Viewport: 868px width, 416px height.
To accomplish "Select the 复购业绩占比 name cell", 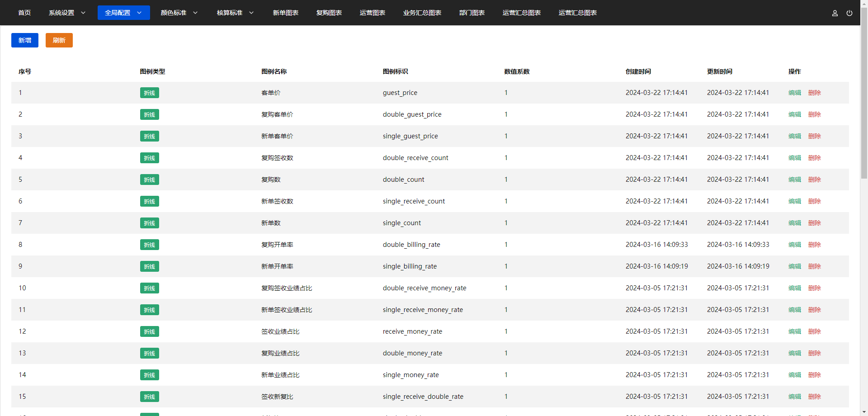I will [280, 353].
